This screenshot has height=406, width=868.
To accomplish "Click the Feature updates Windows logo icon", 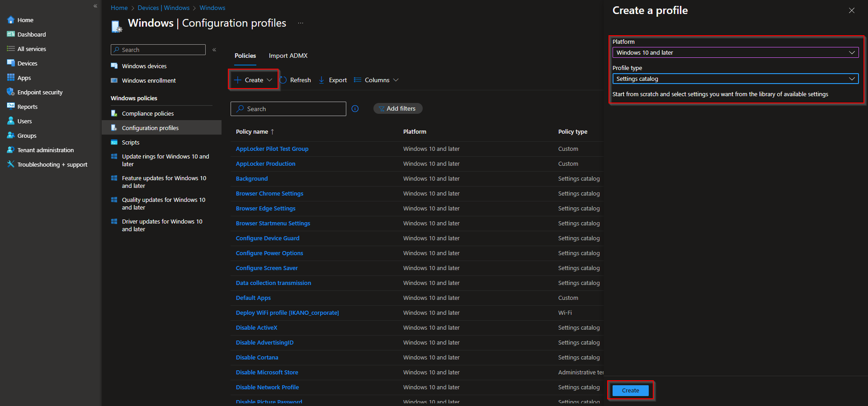I will tap(114, 178).
